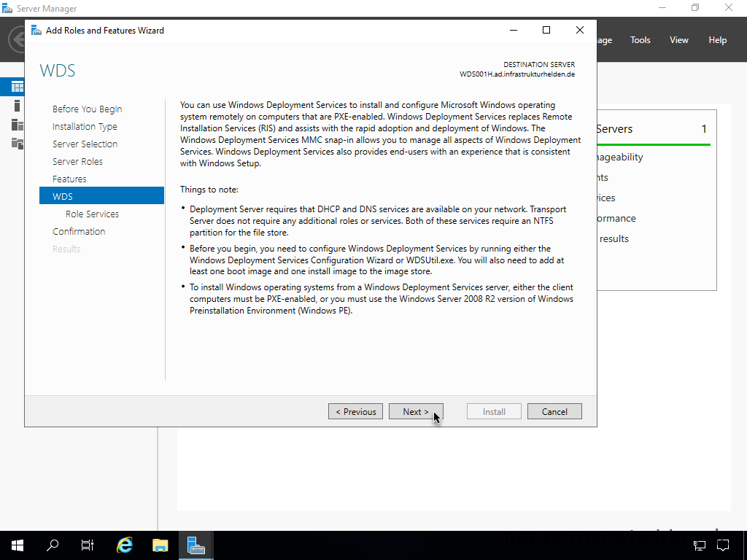
Task: Open the Tools menu in Server Manager
Action: point(640,40)
